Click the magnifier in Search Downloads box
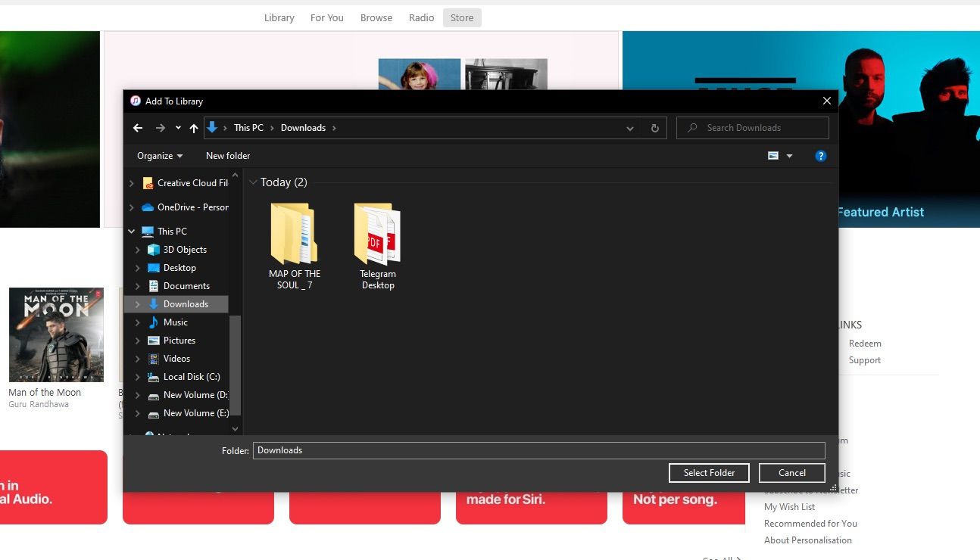The image size is (980, 560). coord(693,127)
